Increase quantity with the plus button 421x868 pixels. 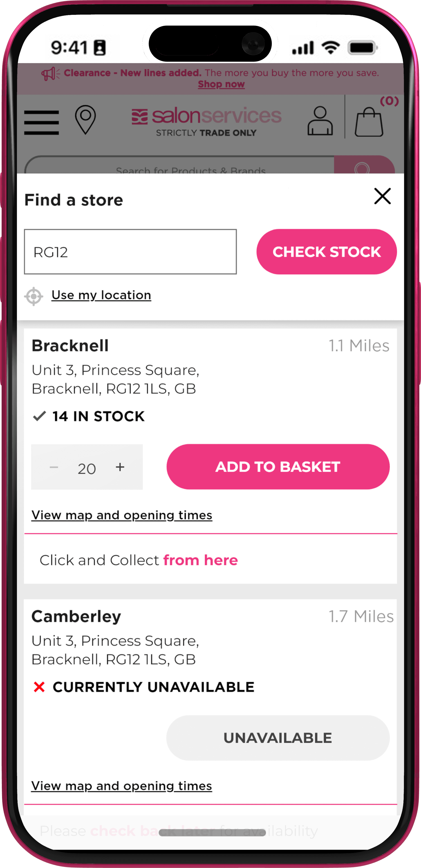point(120,467)
